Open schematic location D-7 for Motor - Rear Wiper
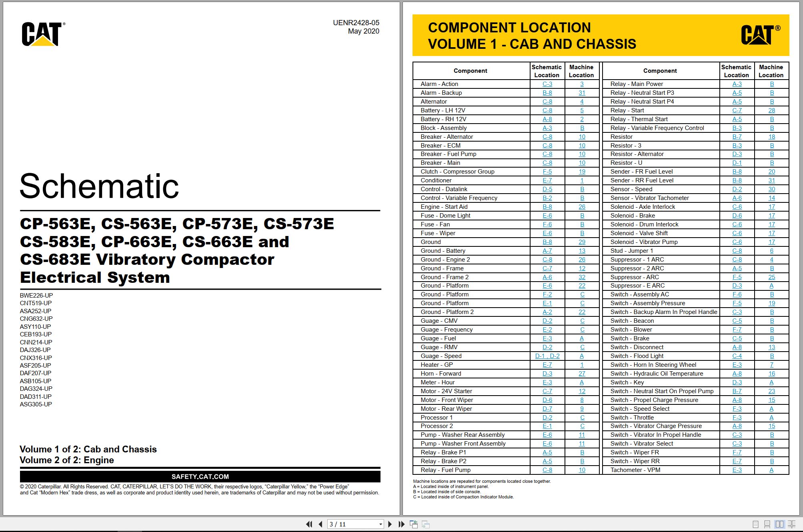 547,409
